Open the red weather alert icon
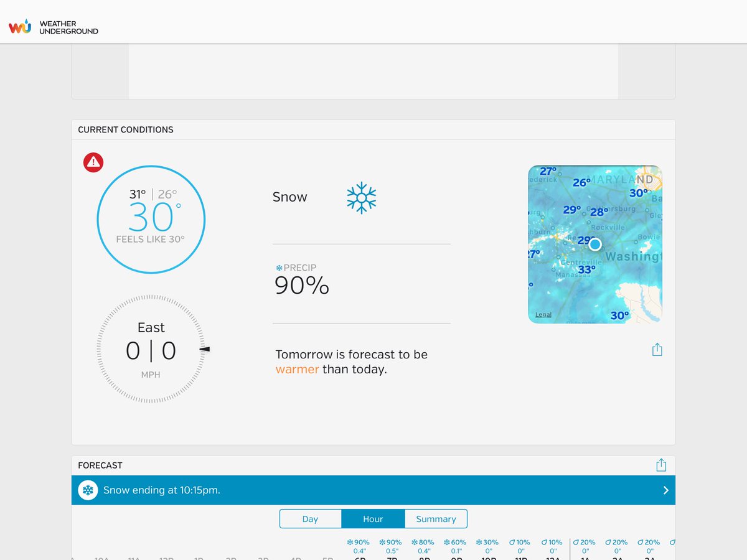 (x=92, y=162)
